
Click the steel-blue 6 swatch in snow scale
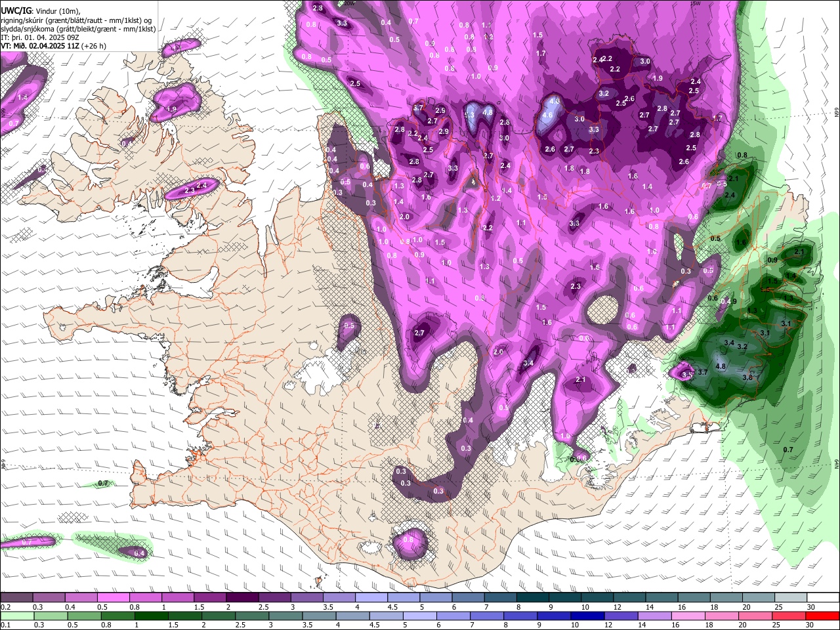[x=469, y=598]
